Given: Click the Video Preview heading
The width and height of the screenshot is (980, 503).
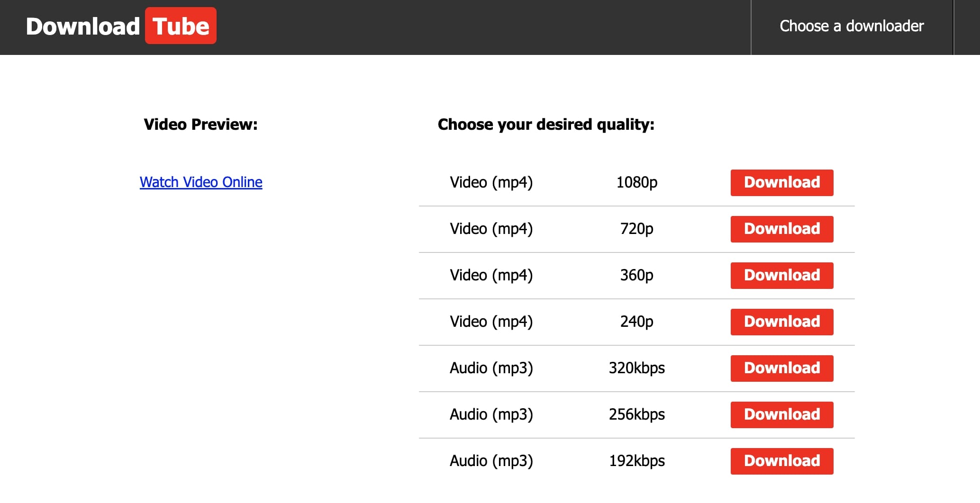Looking at the screenshot, I should point(200,125).
